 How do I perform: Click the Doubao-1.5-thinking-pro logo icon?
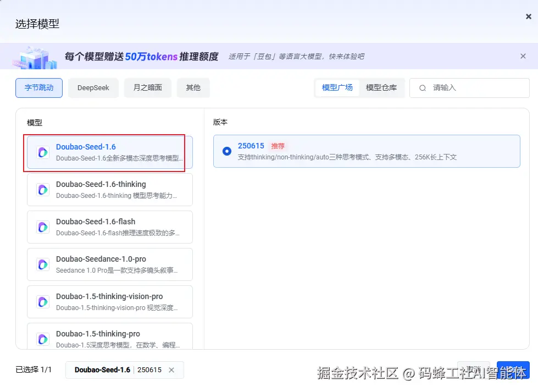coord(43,339)
